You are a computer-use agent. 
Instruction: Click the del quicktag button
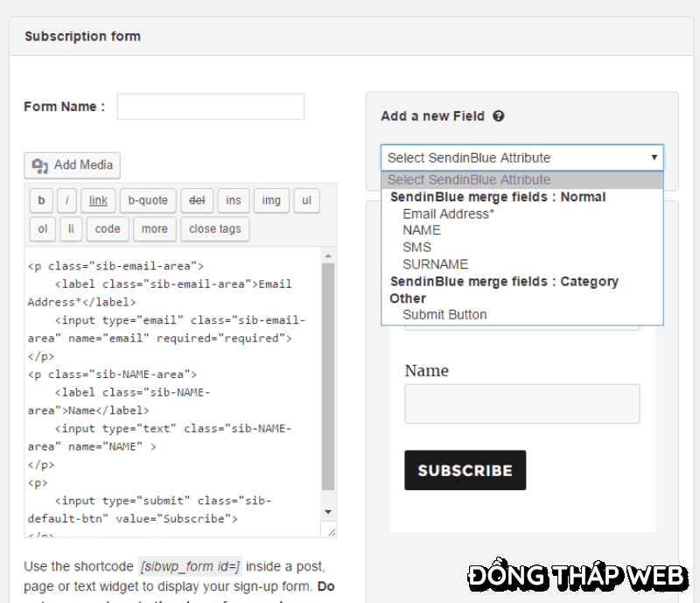click(197, 200)
